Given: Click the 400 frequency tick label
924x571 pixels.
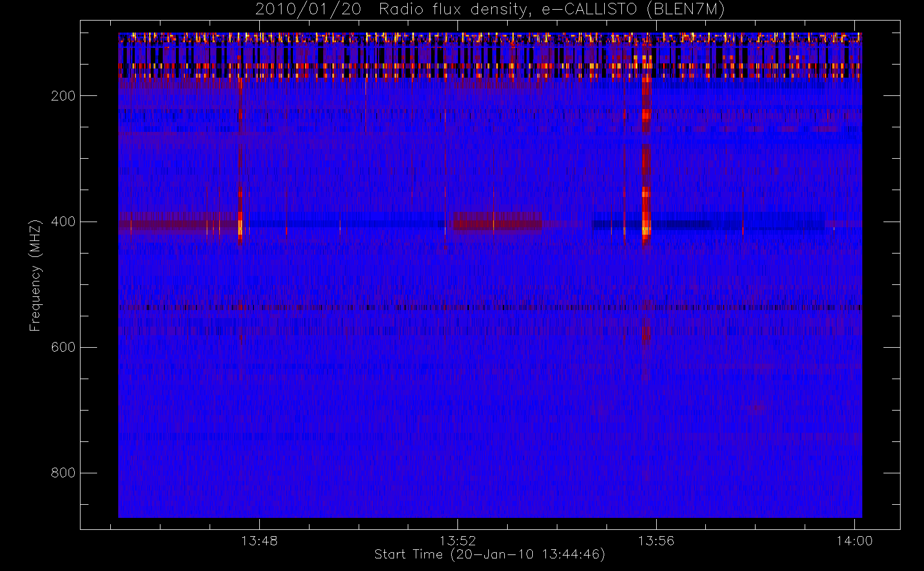Looking at the screenshot, I should tap(63, 222).
